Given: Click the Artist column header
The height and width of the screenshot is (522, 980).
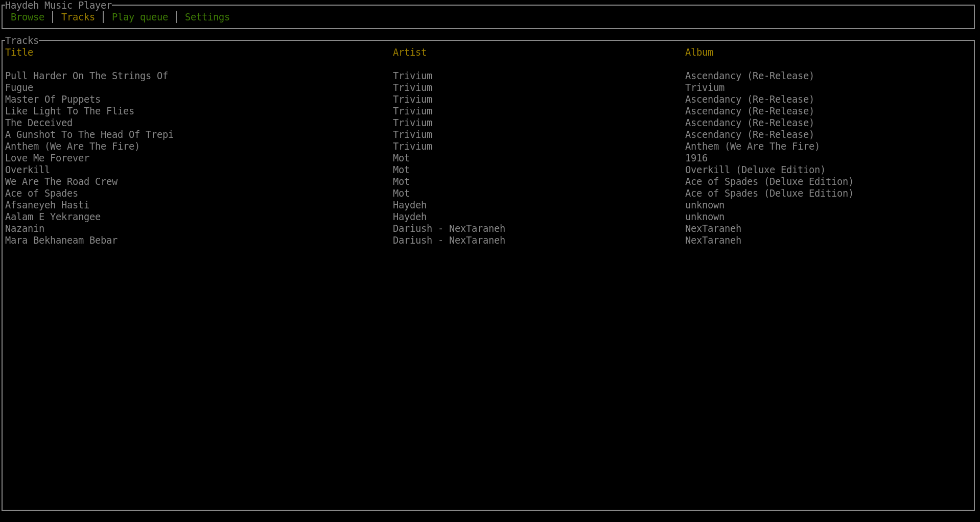Looking at the screenshot, I should coord(410,52).
